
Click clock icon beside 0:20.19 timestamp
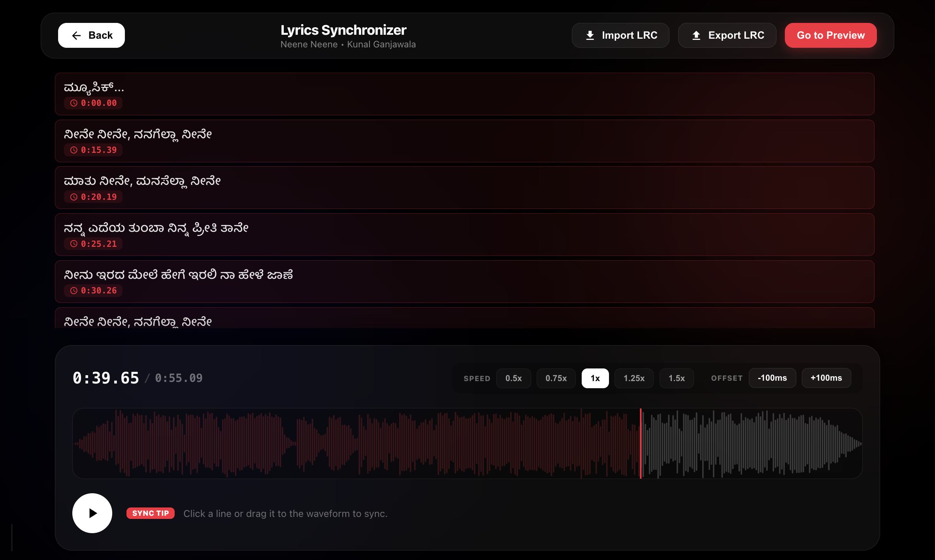(74, 197)
